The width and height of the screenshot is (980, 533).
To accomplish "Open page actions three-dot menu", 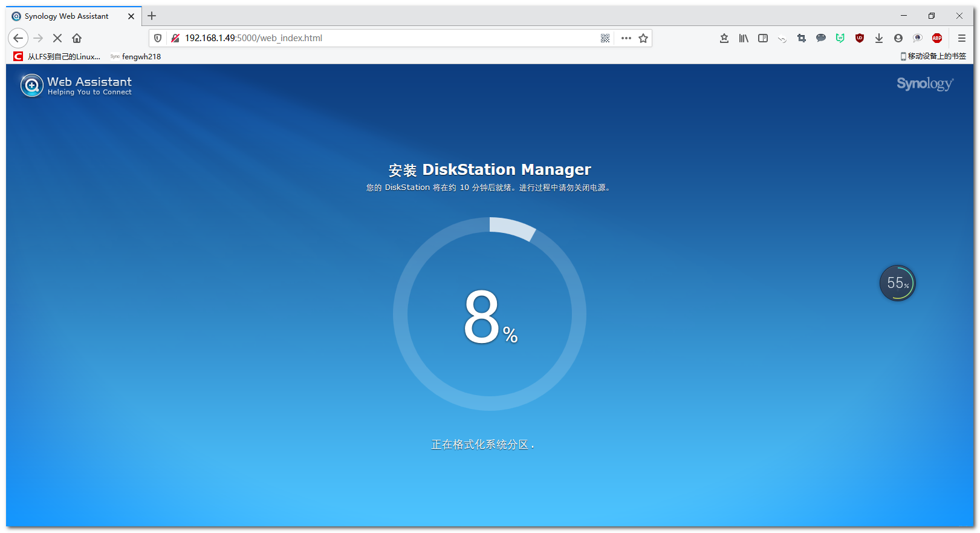I will [626, 38].
